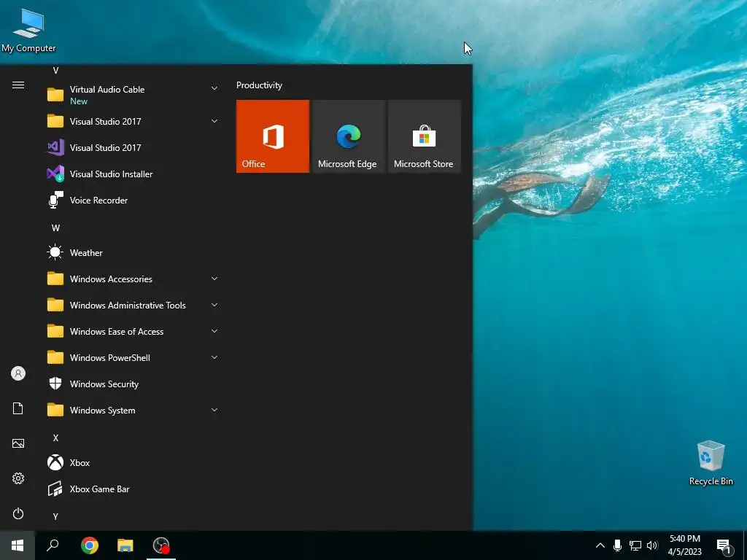Viewport: 747px width, 560px height.
Task: Select the Recycle Bin desktop icon
Action: coord(711,463)
